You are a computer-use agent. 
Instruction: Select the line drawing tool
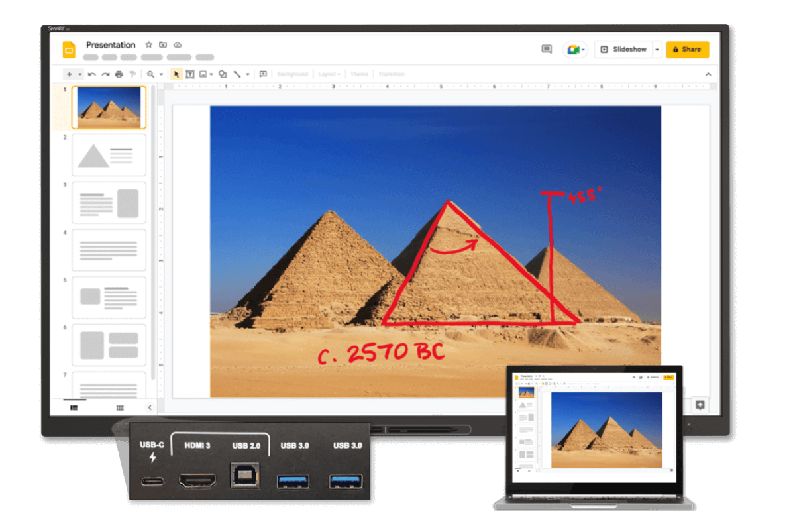pos(238,74)
